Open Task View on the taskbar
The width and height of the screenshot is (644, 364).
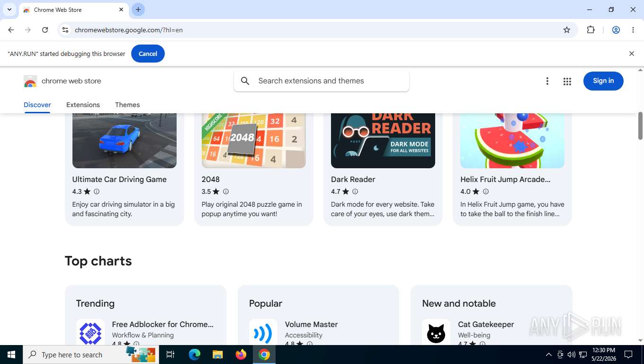coord(170,355)
